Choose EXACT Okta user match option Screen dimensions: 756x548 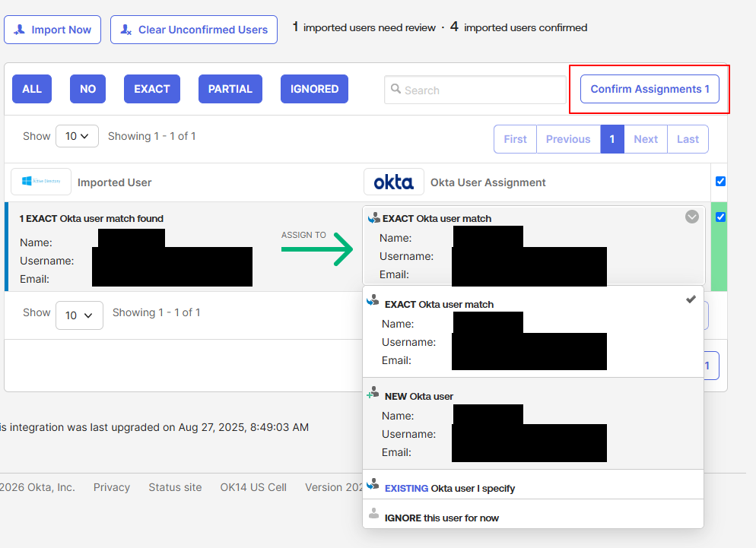532,332
